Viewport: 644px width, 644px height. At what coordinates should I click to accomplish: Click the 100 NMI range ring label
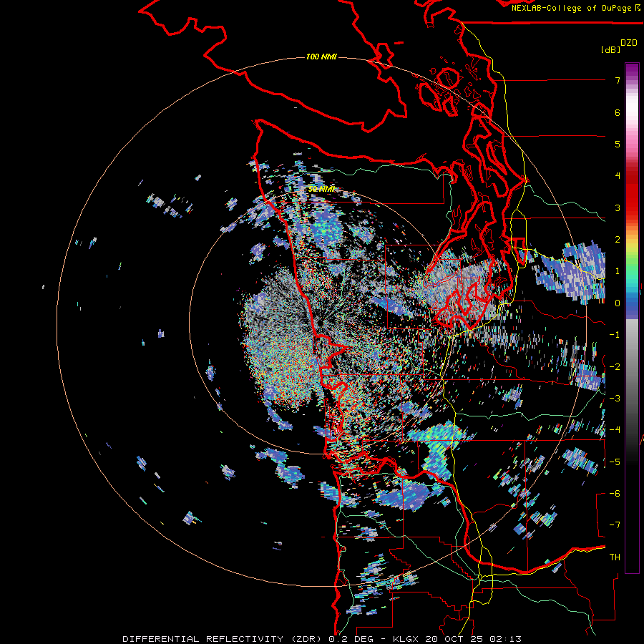pyautogui.click(x=321, y=57)
